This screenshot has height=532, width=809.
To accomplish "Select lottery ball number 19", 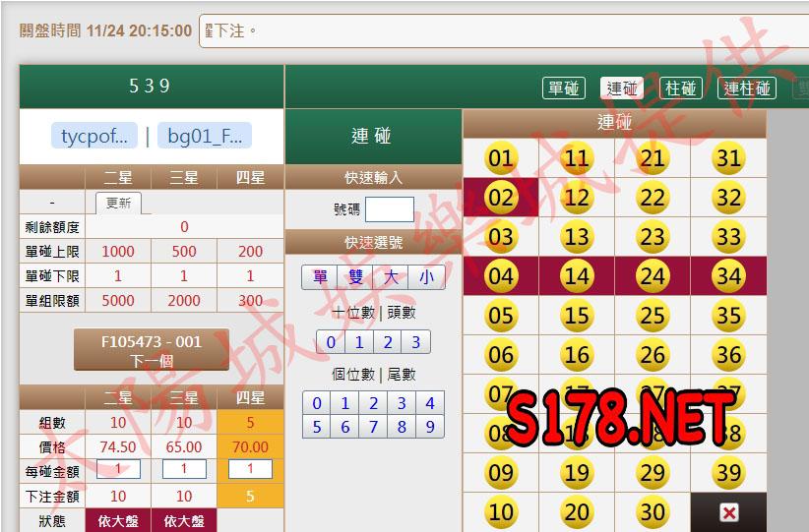I will [577, 473].
